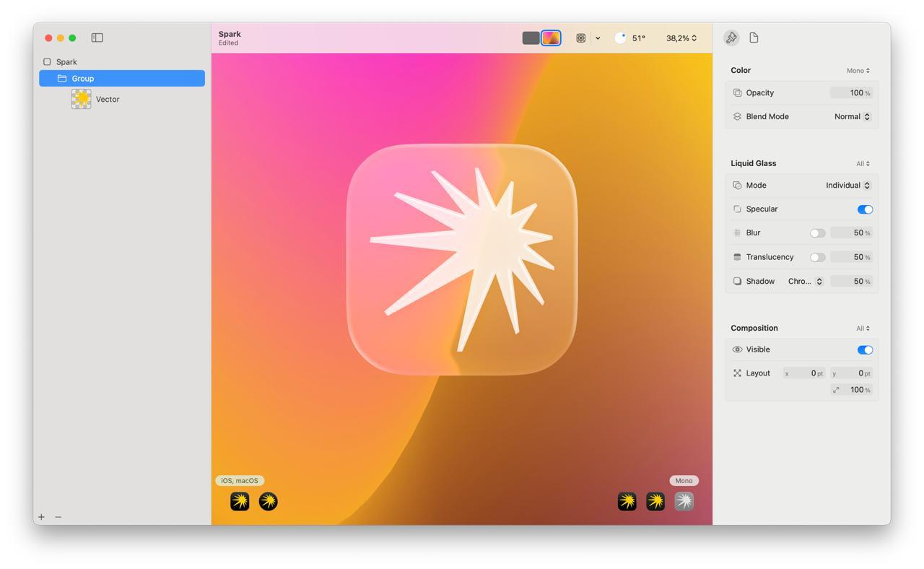
Task: Open the appearance inspector paintbrush tab
Action: pyautogui.click(x=731, y=38)
